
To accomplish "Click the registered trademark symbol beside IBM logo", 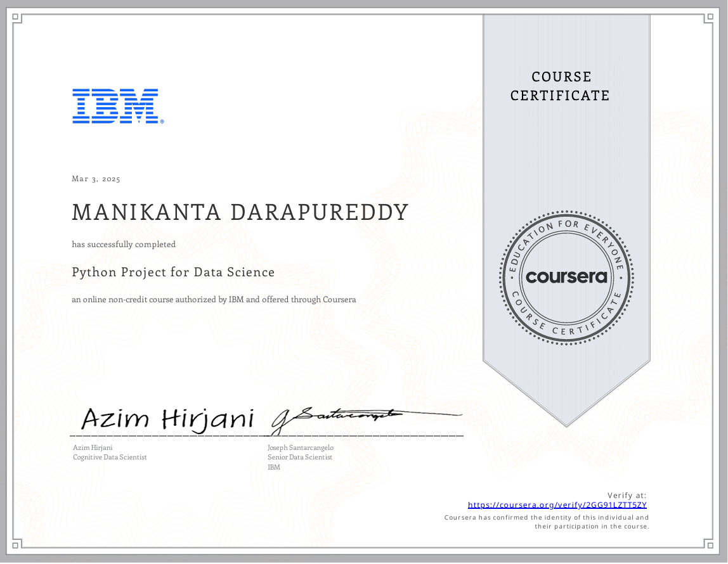I will 162,121.
